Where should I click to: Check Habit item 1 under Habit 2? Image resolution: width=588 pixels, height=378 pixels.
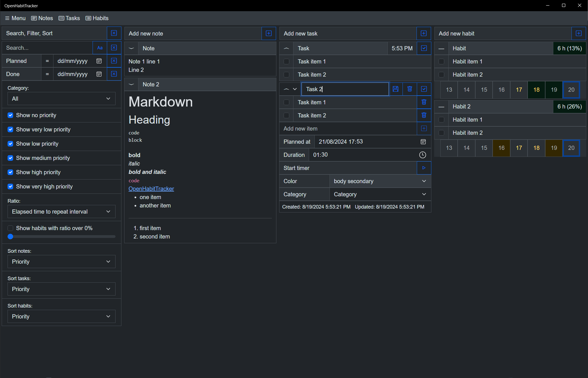point(441,120)
